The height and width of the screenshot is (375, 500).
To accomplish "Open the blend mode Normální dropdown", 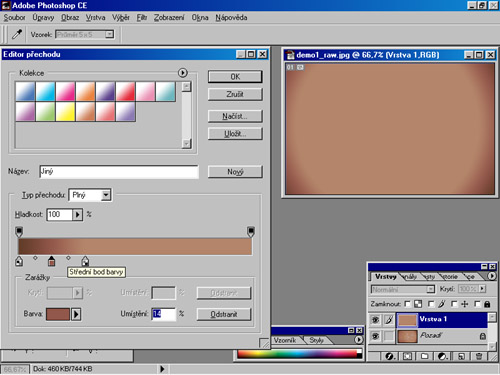I will point(403,289).
